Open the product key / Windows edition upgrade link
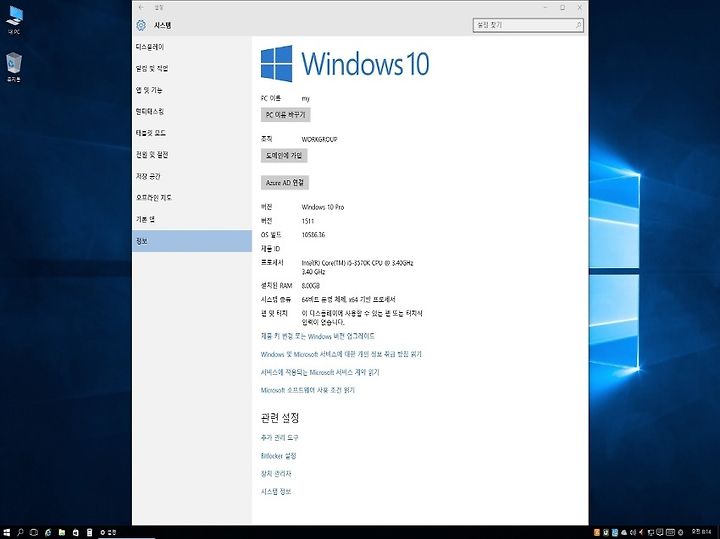 pos(318,337)
